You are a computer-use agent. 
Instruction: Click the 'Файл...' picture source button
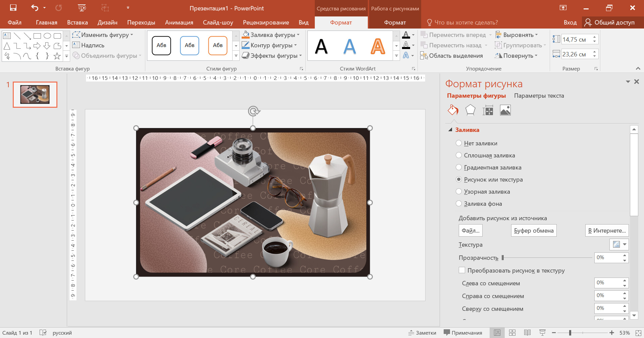tap(470, 231)
